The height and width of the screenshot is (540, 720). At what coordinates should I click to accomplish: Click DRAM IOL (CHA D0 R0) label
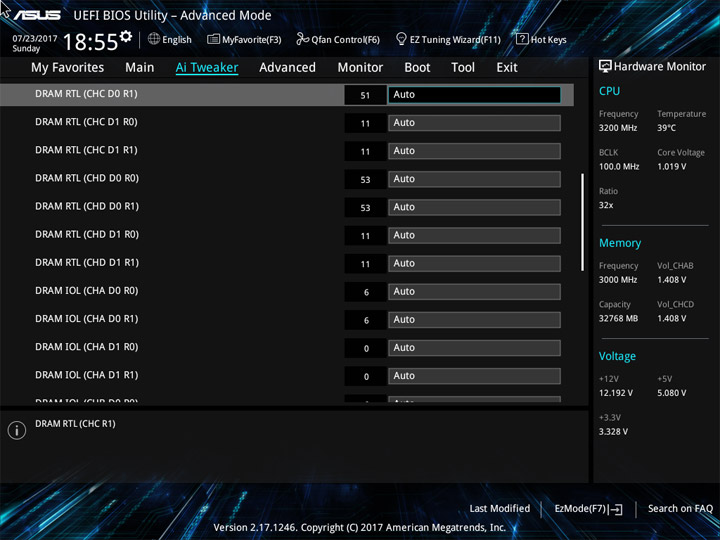pyautogui.click(x=86, y=291)
